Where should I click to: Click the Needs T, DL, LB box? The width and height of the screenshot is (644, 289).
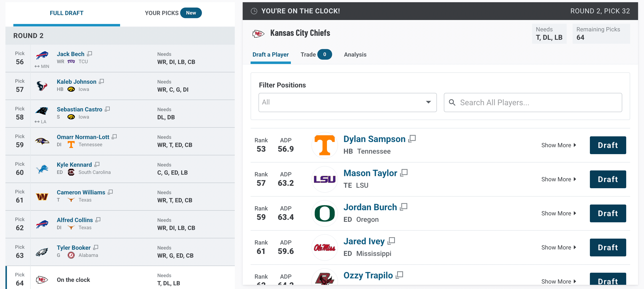coord(549,34)
